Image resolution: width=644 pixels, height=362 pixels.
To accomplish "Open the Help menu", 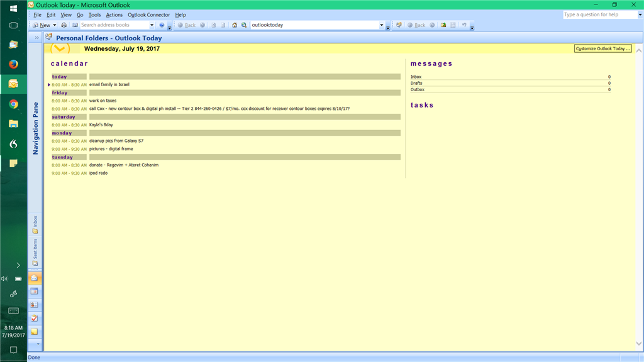I will click(x=180, y=15).
